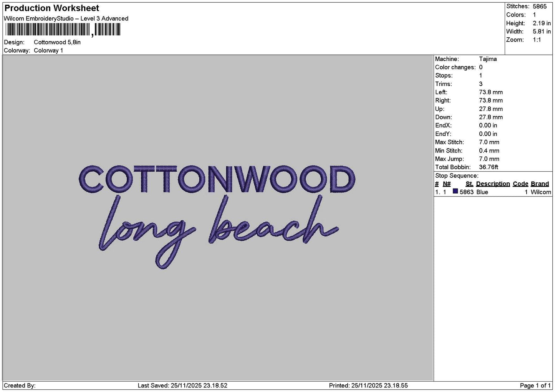Click the 'Code' column header
Image resolution: width=555 pixels, height=392 pixels.
(x=520, y=184)
